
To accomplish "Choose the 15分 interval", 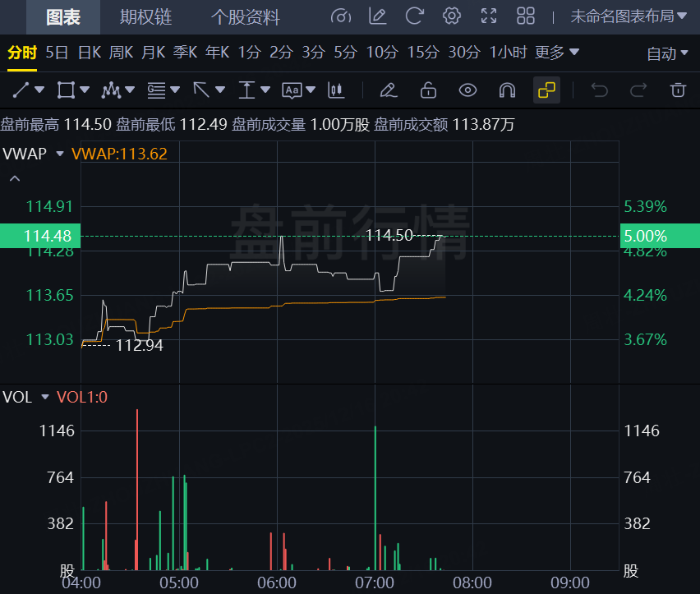I will click(422, 53).
